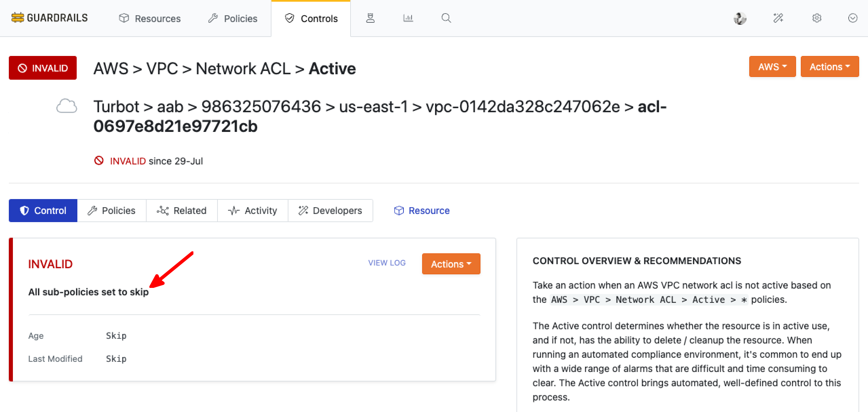The height and width of the screenshot is (412, 868).
Task: Click the INVALID status badge
Action: coord(42,68)
